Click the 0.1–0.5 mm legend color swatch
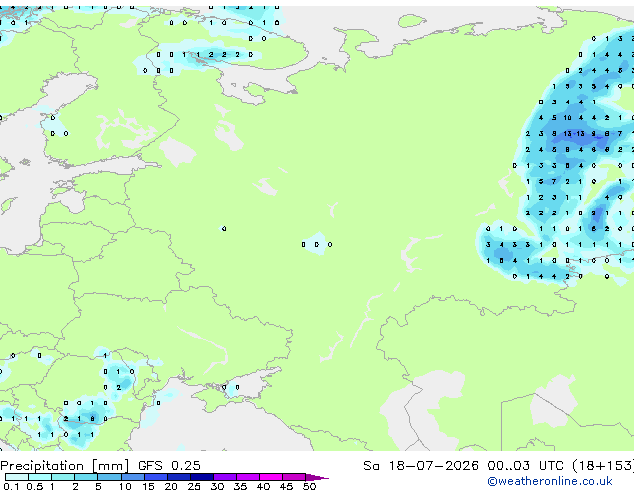The width and height of the screenshot is (634, 490). 17,477
